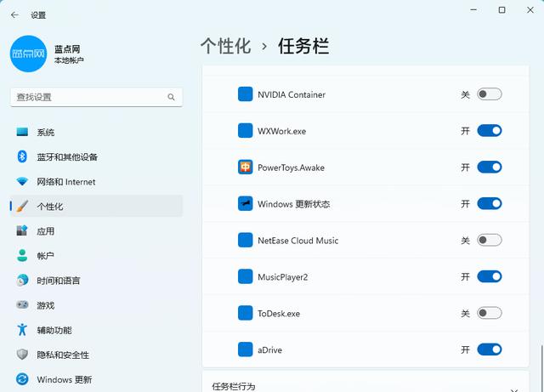Enable the NVIDIA Container toggle
544x392 pixels.
coord(490,94)
